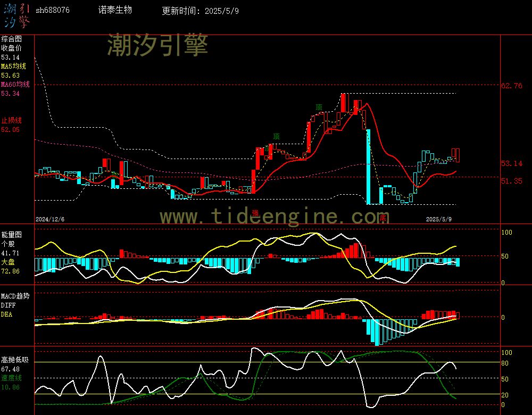Click the 个股 value 41.71
The width and height of the screenshot is (532, 415).
tap(10, 253)
